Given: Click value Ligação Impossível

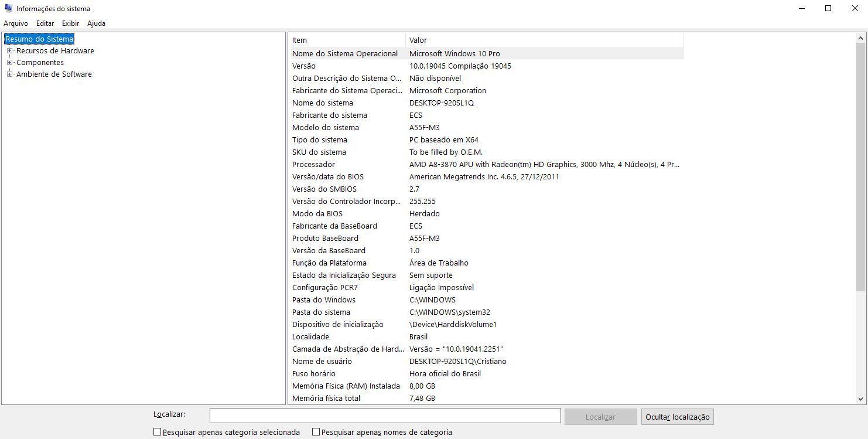Looking at the screenshot, I should click(442, 287).
